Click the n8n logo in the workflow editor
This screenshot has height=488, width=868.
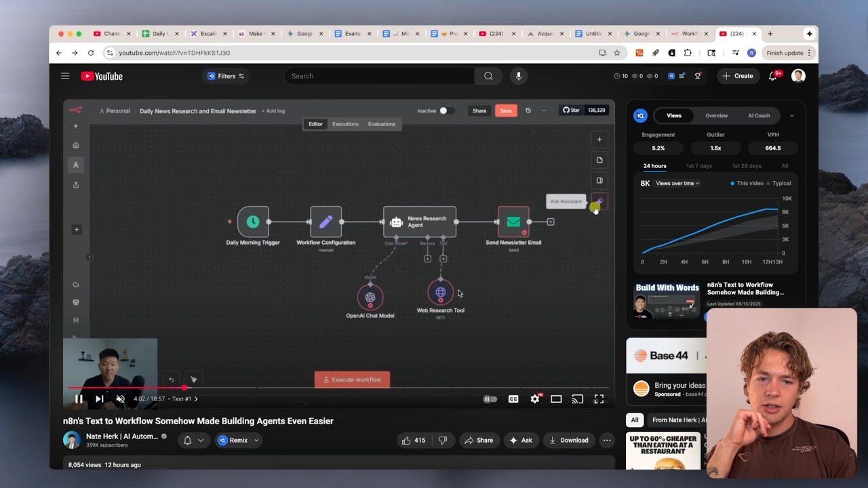pyautogui.click(x=75, y=110)
